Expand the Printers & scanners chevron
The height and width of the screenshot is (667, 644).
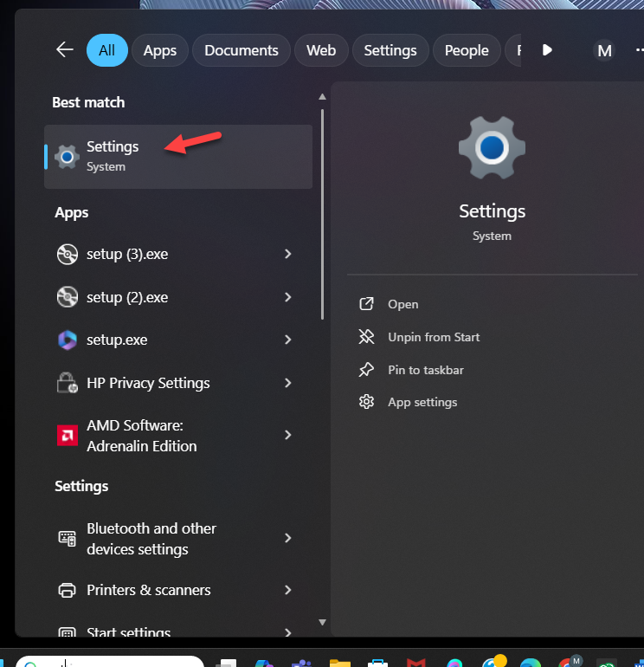[288, 591]
